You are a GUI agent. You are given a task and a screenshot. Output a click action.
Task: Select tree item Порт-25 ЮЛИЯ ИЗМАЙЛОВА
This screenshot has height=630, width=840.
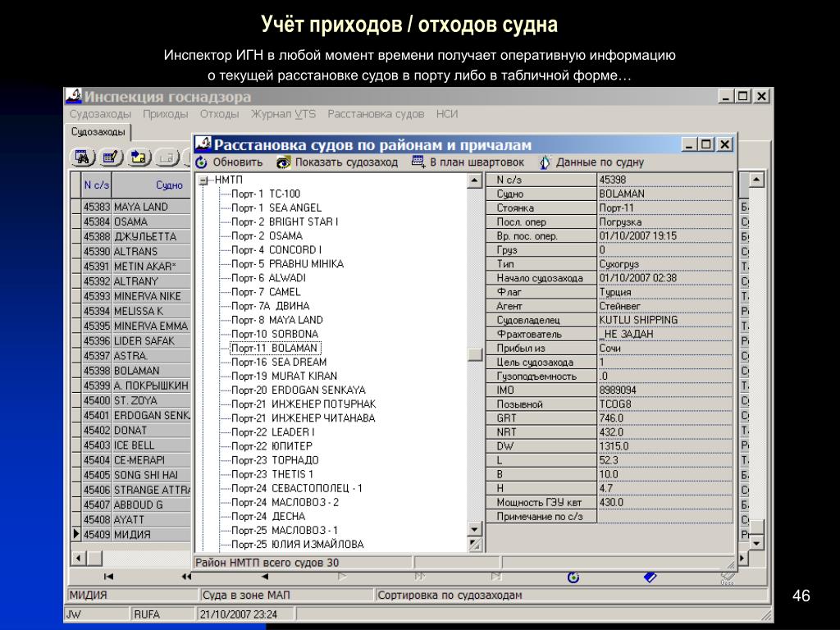click(x=297, y=545)
